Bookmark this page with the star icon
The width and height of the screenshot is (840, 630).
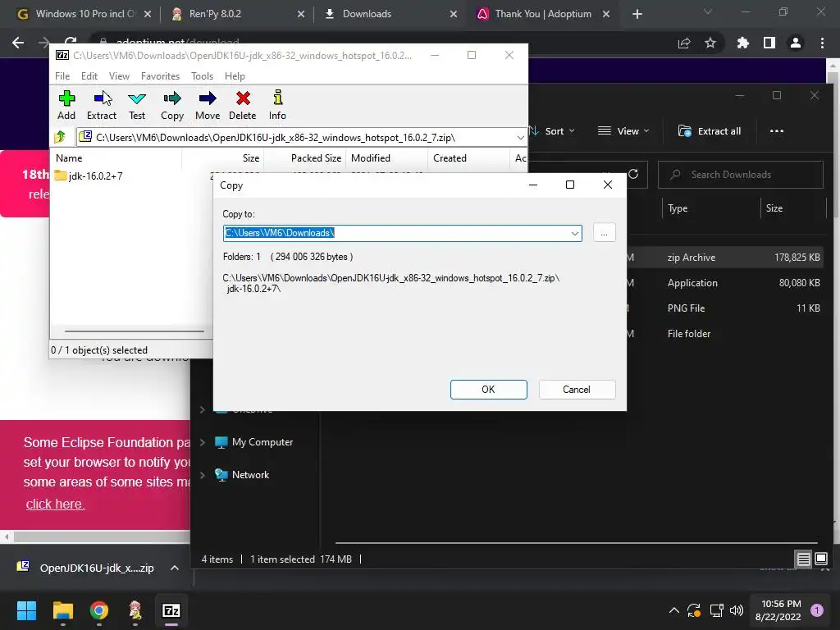coord(710,43)
